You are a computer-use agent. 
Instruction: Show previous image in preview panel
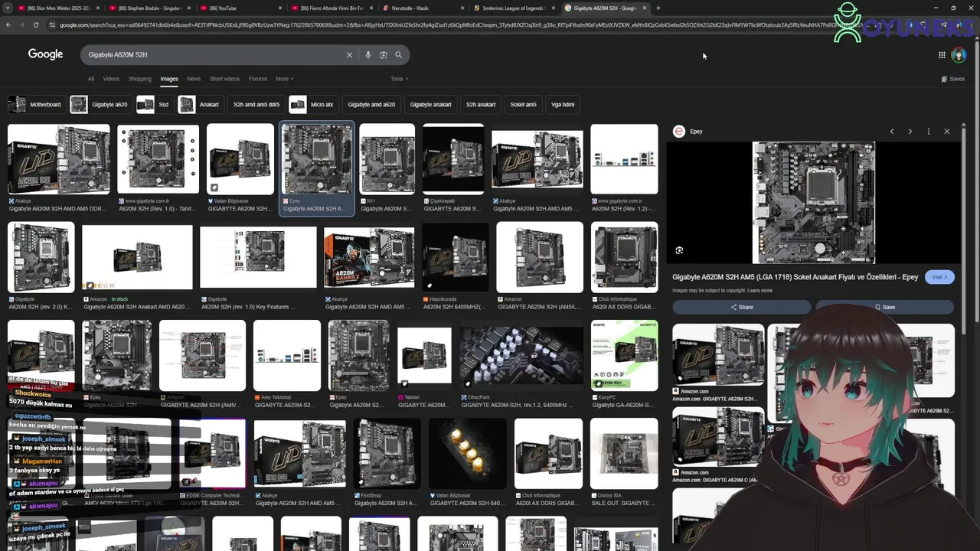coord(891,132)
